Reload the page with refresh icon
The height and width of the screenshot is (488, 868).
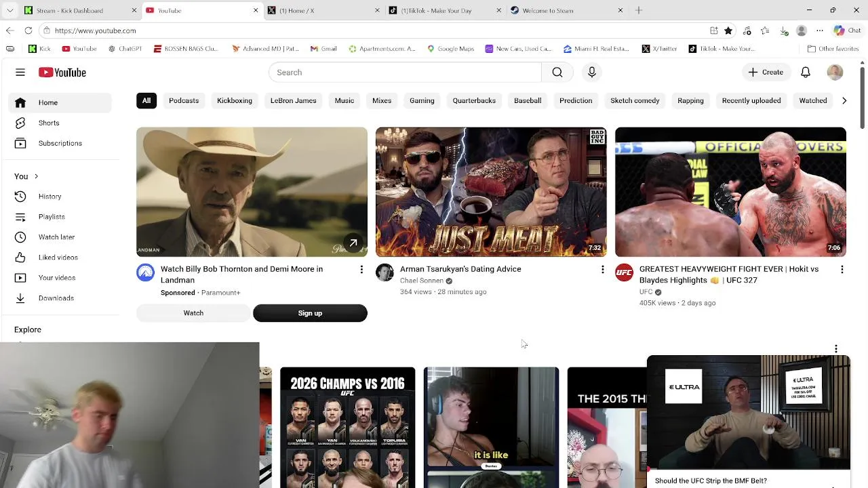[28, 30]
